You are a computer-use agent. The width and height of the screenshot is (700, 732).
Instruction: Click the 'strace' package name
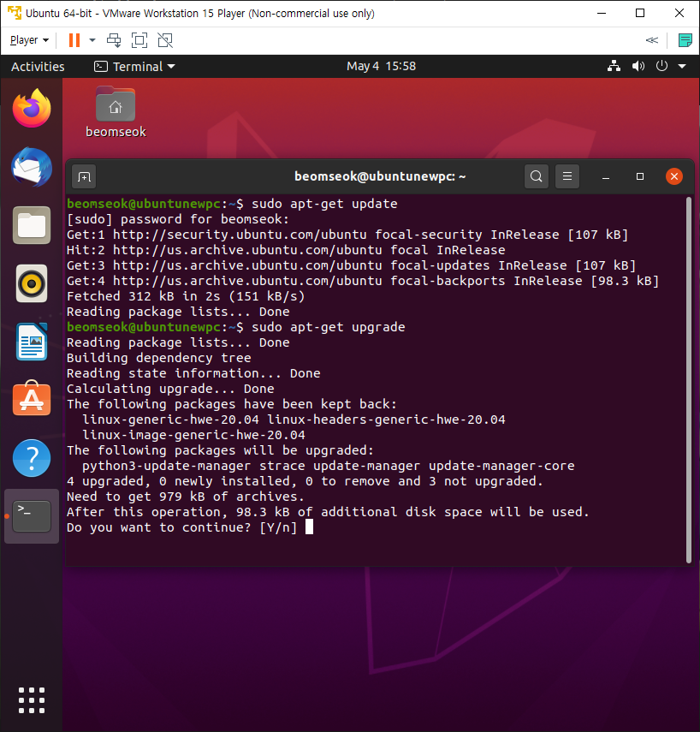pyautogui.click(x=282, y=466)
